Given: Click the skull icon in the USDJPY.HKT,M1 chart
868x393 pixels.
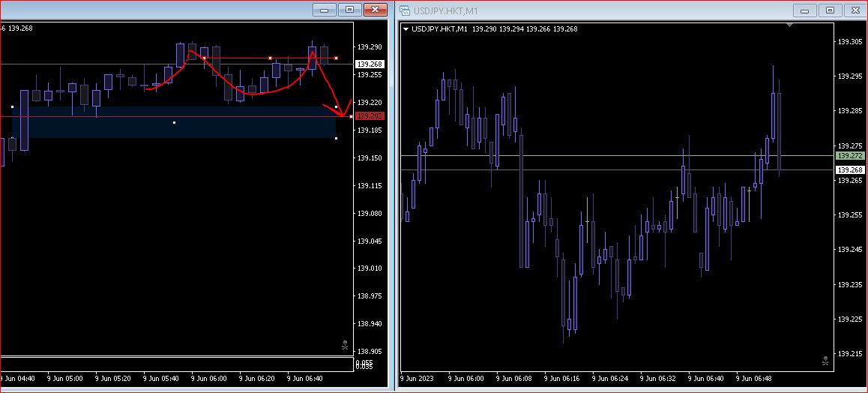Looking at the screenshot, I should pyautogui.click(x=825, y=361).
